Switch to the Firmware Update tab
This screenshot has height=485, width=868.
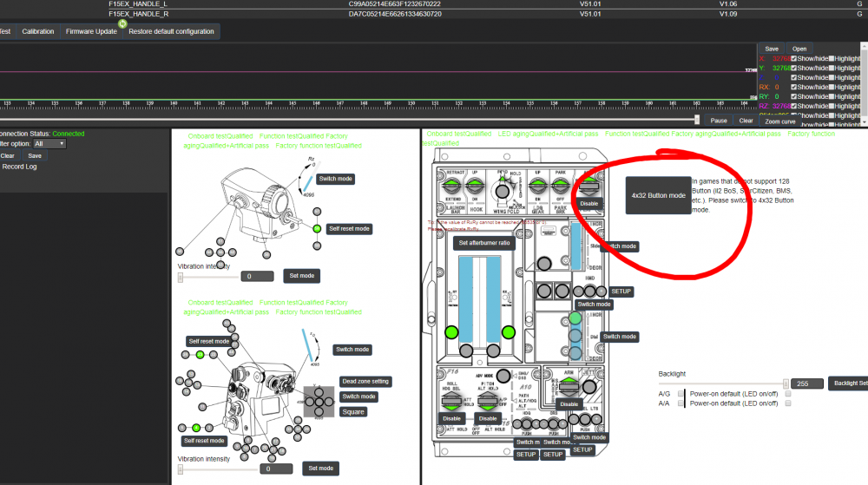pyautogui.click(x=91, y=31)
